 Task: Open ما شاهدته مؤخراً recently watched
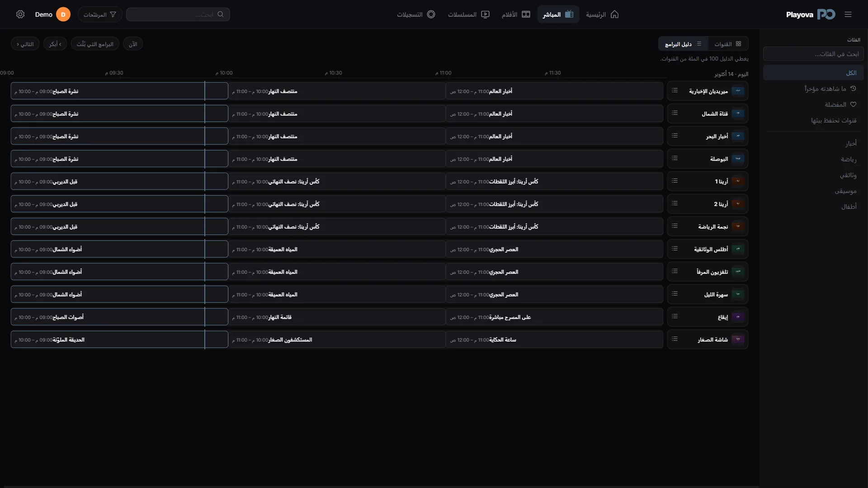tap(813, 89)
